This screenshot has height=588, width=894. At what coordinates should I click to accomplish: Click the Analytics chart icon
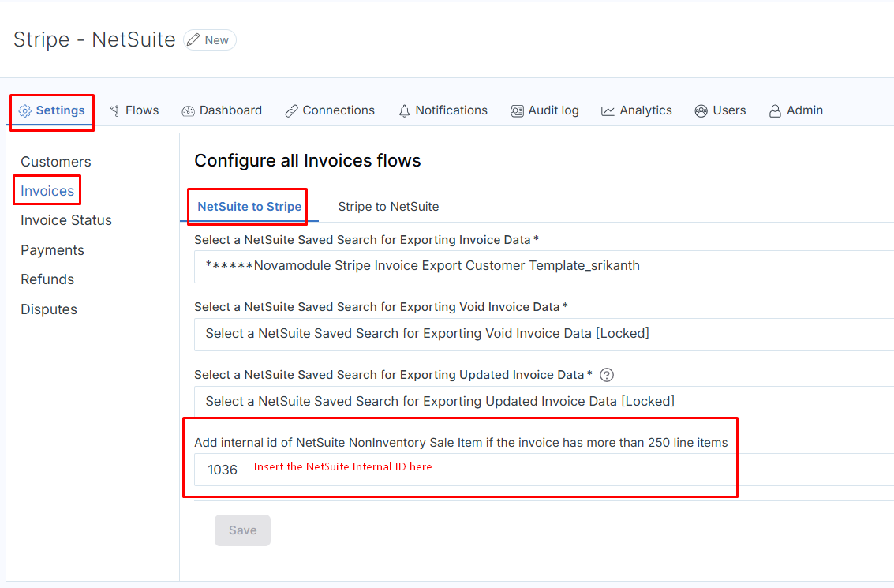608,110
